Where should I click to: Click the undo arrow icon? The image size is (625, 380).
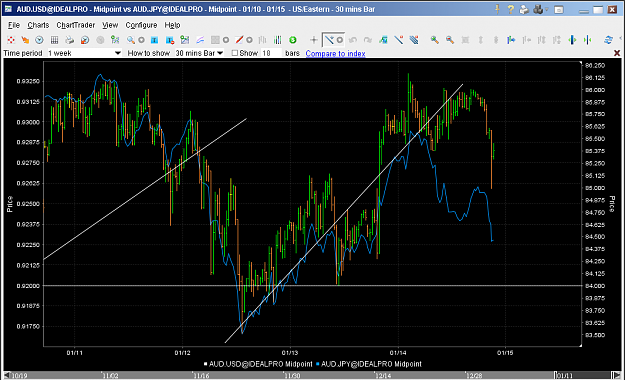[x=352, y=40]
